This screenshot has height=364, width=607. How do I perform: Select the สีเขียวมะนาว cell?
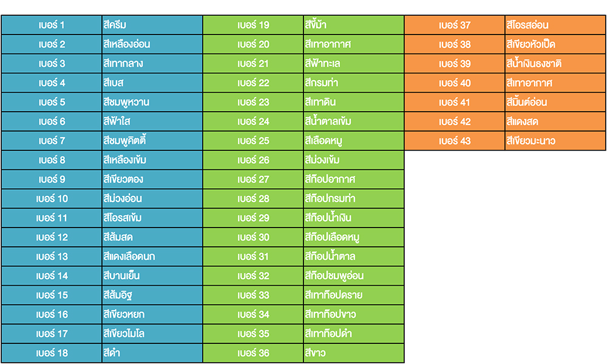(555, 141)
